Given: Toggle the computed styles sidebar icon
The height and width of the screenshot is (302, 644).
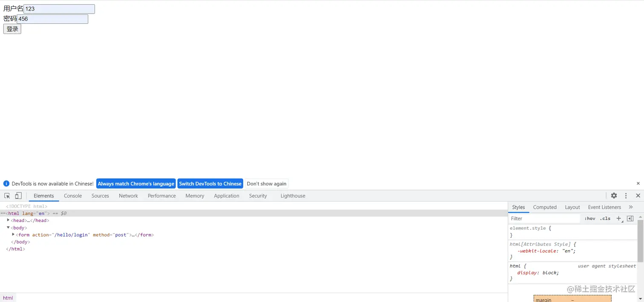Looking at the screenshot, I should click(630, 218).
